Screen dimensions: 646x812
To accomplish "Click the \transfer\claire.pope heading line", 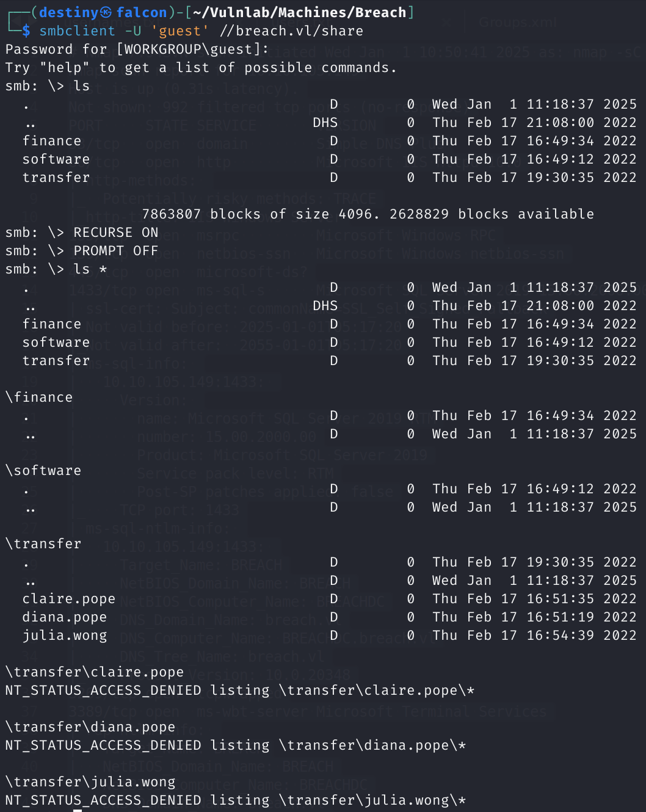I will (x=95, y=672).
